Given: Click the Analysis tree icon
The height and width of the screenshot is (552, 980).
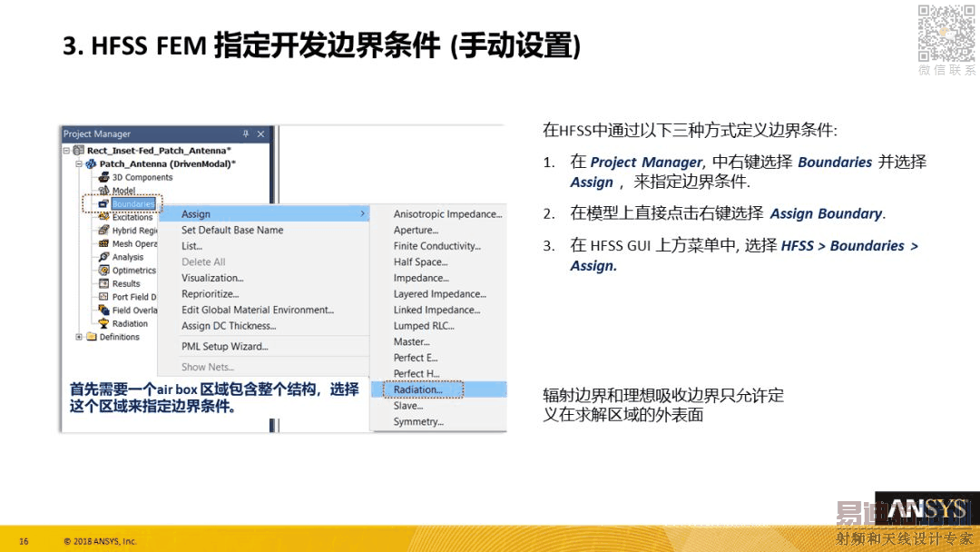Looking at the screenshot, I should point(103,257).
